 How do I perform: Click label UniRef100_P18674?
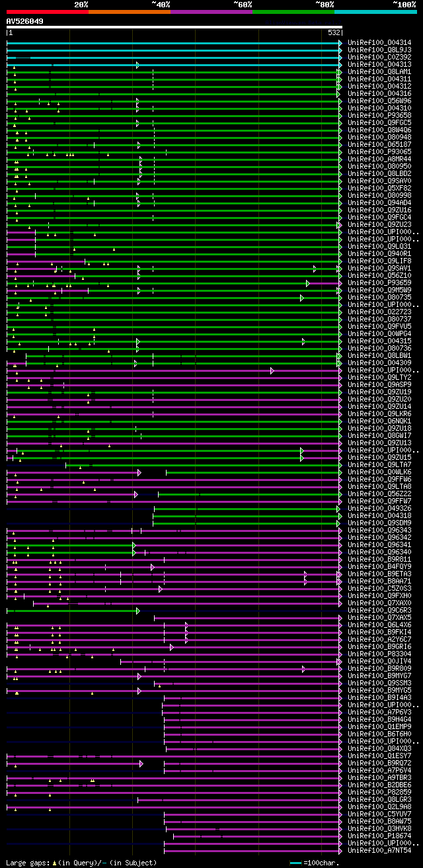click(x=379, y=836)
